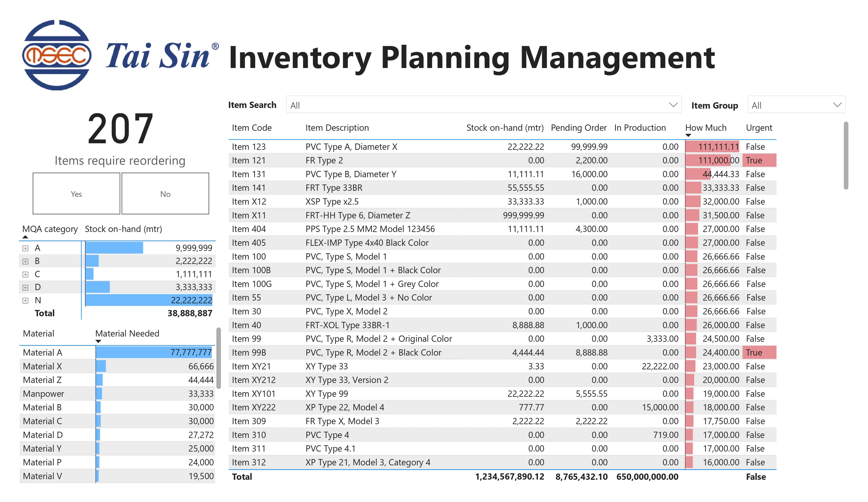Select the Item 309 row code
The image size is (868, 502).
(x=249, y=421)
